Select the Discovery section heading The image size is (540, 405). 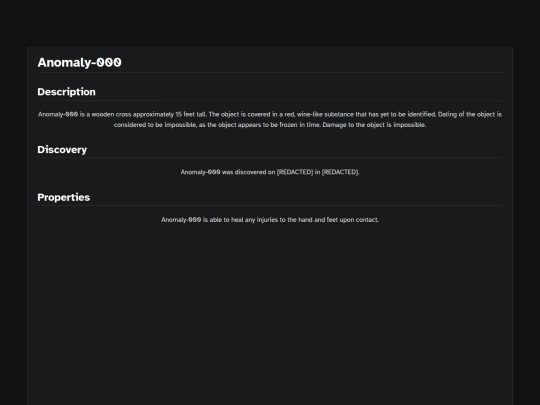[x=62, y=150]
